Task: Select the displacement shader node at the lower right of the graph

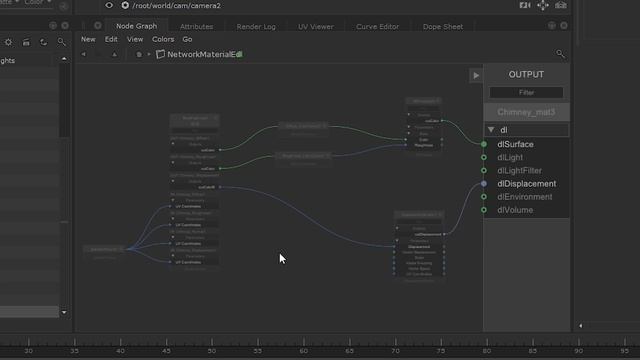Action: (419, 247)
